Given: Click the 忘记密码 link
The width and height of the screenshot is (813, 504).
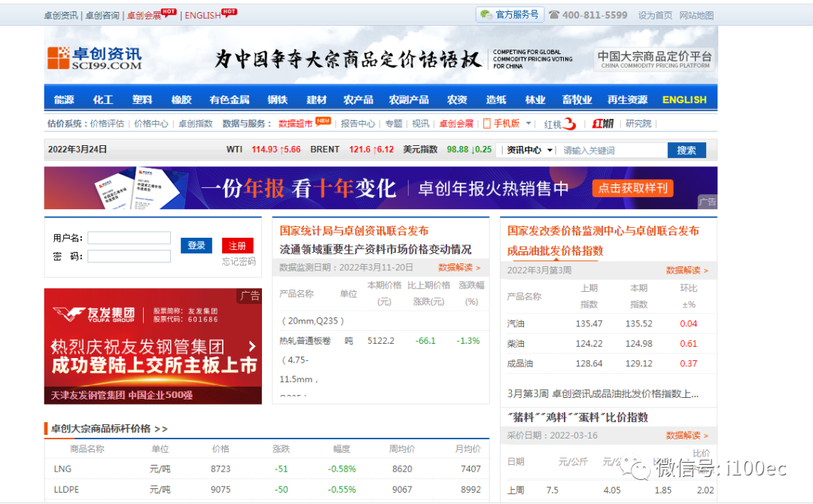Looking at the screenshot, I should 239,262.
